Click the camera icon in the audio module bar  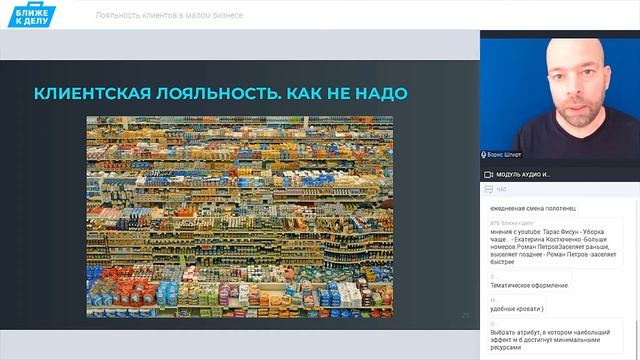[x=489, y=175]
